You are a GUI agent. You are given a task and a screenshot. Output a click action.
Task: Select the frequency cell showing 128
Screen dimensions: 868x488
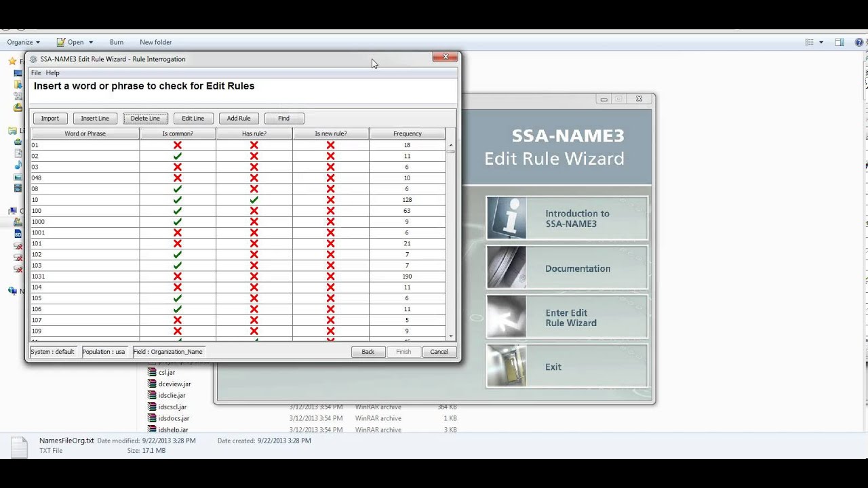408,200
